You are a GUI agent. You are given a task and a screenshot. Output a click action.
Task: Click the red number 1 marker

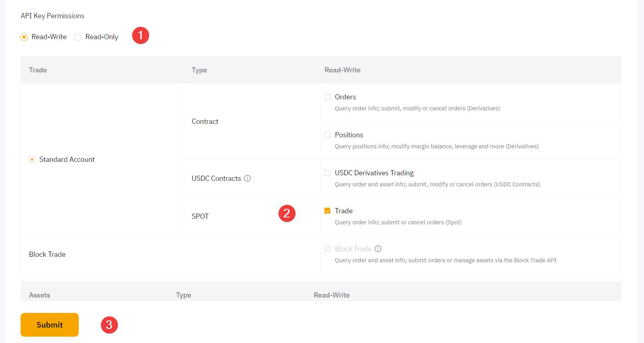(140, 36)
